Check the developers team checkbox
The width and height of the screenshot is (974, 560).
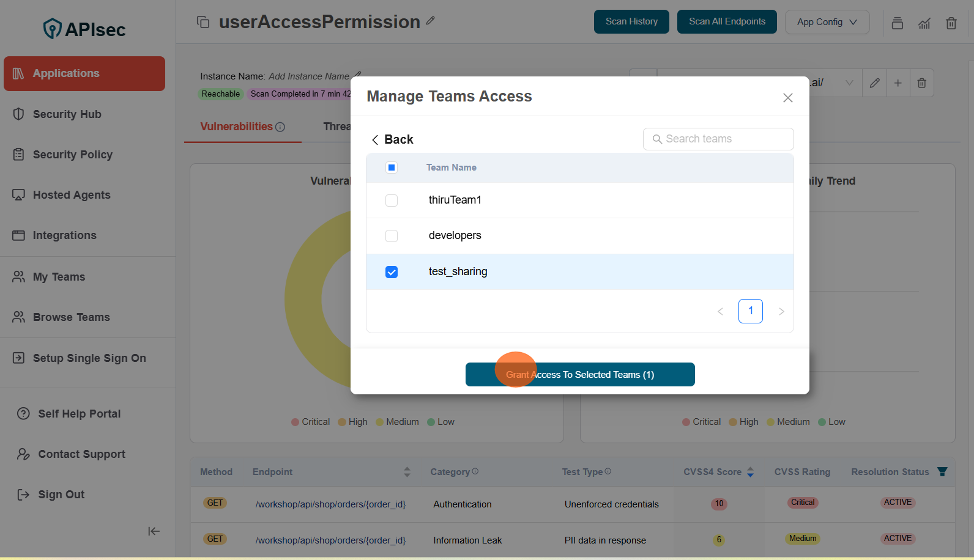tap(392, 236)
